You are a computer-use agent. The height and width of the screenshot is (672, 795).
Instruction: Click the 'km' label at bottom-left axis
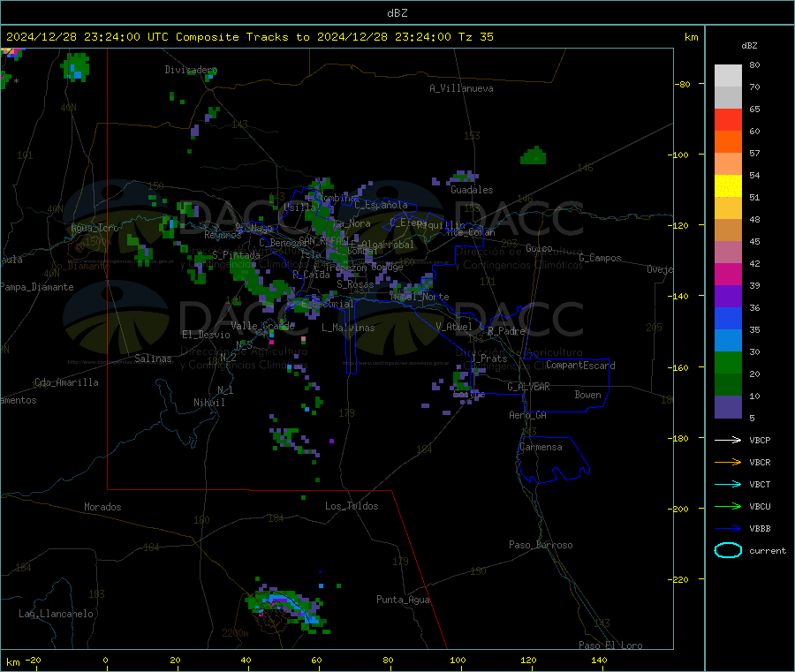pyautogui.click(x=12, y=662)
